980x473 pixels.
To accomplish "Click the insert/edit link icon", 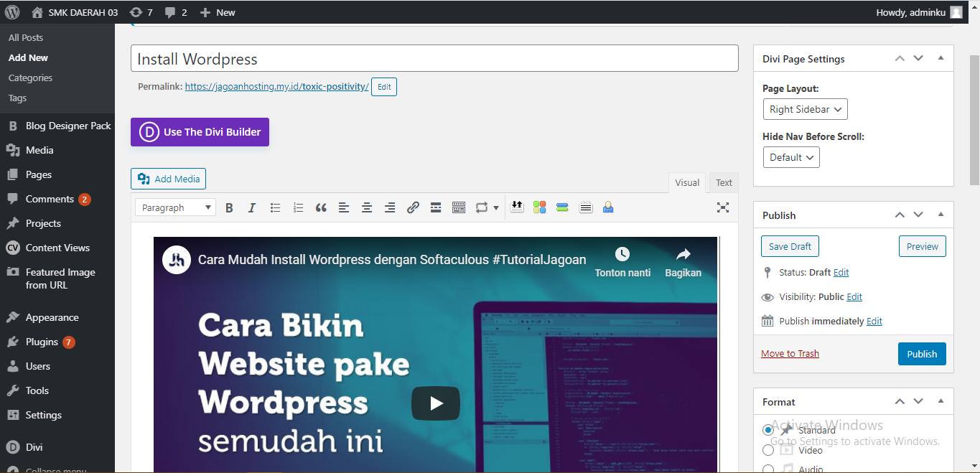I will tap(413, 207).
